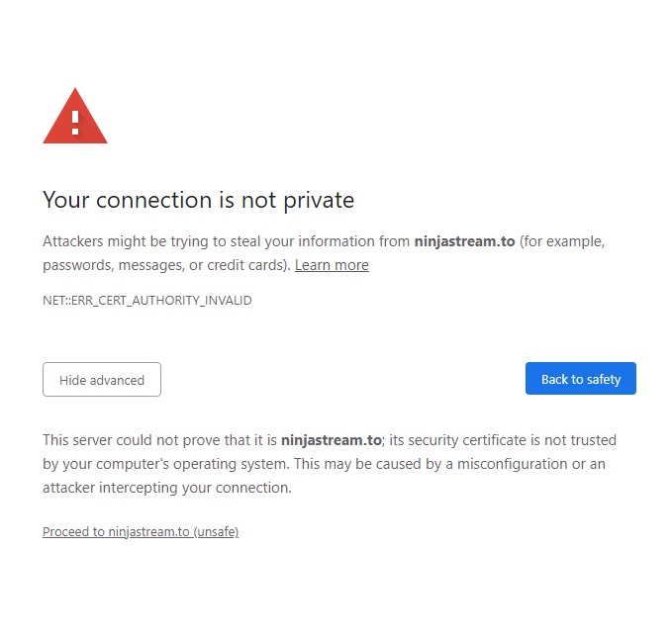Click the word '(unsafe)' in the proceed link
The image size is (672, 642).
point(216,531)
